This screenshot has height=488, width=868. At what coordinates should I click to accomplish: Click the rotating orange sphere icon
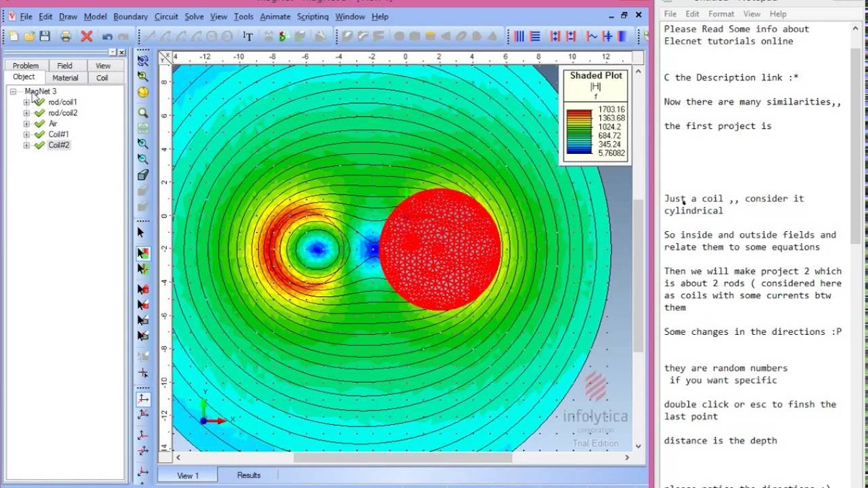[143, 91]
